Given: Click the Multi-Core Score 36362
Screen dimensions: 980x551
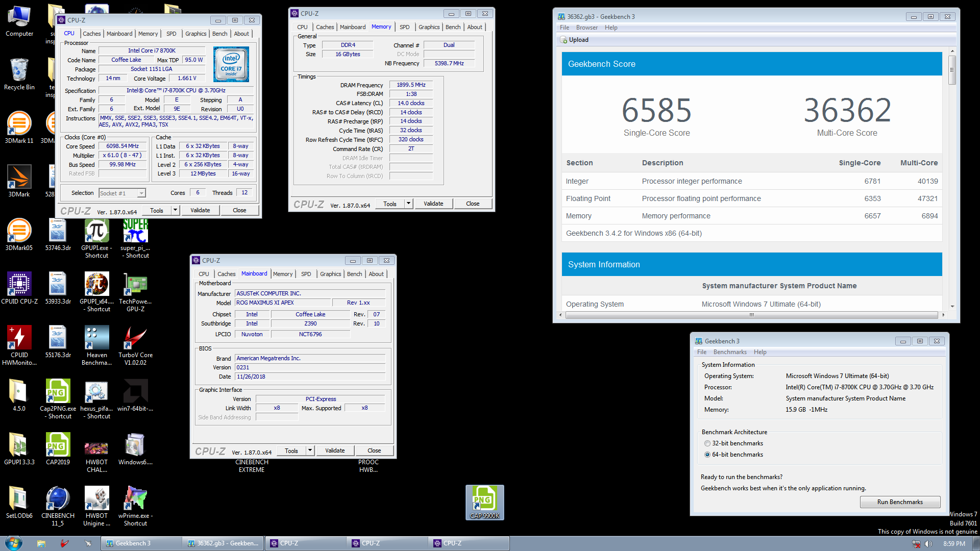Looking at the screenshot, I should 847,110.
